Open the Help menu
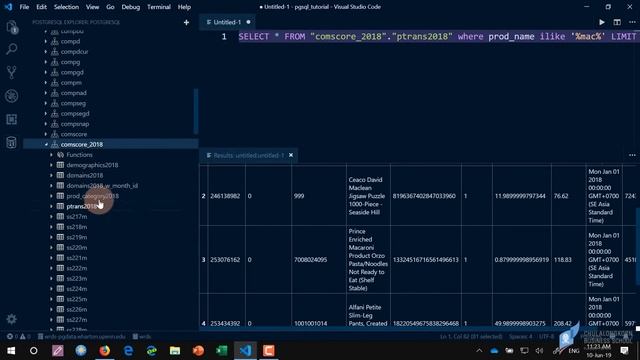 tap(184, 7)
